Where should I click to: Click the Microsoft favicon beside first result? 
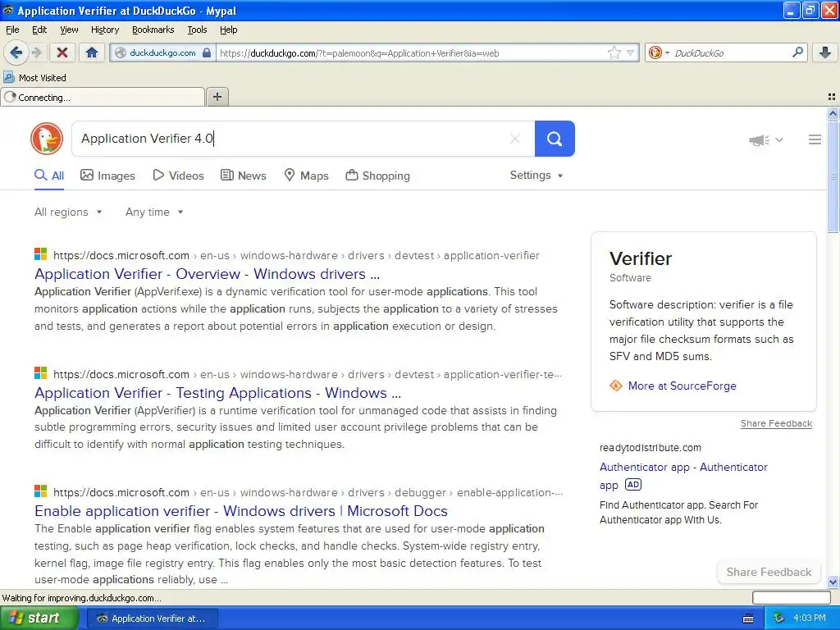pos(41,254)
